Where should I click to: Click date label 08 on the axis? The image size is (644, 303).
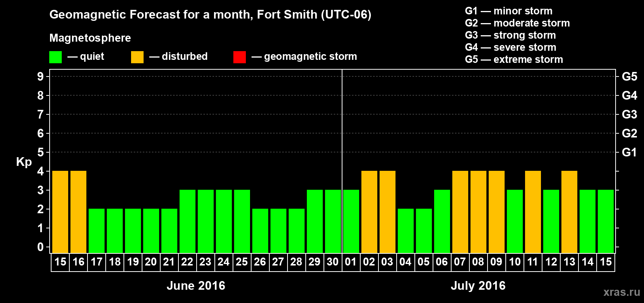478,262
